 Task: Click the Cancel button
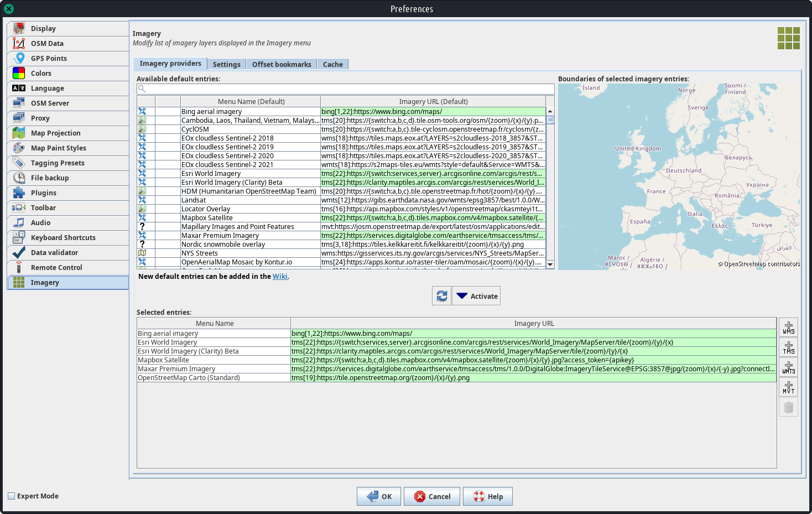pyautogui.click(x=433, y=496)
